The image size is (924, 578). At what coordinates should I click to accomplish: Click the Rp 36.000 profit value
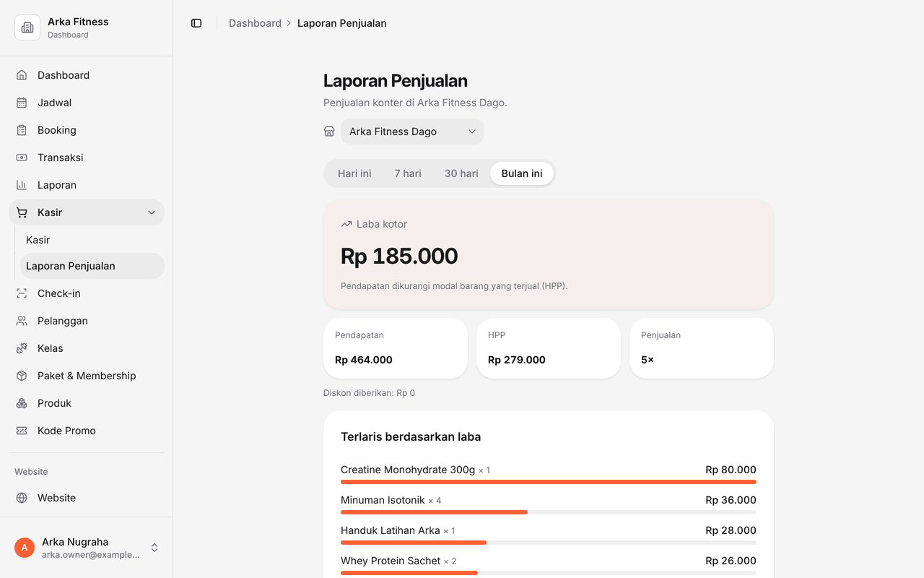pos(731,500)
